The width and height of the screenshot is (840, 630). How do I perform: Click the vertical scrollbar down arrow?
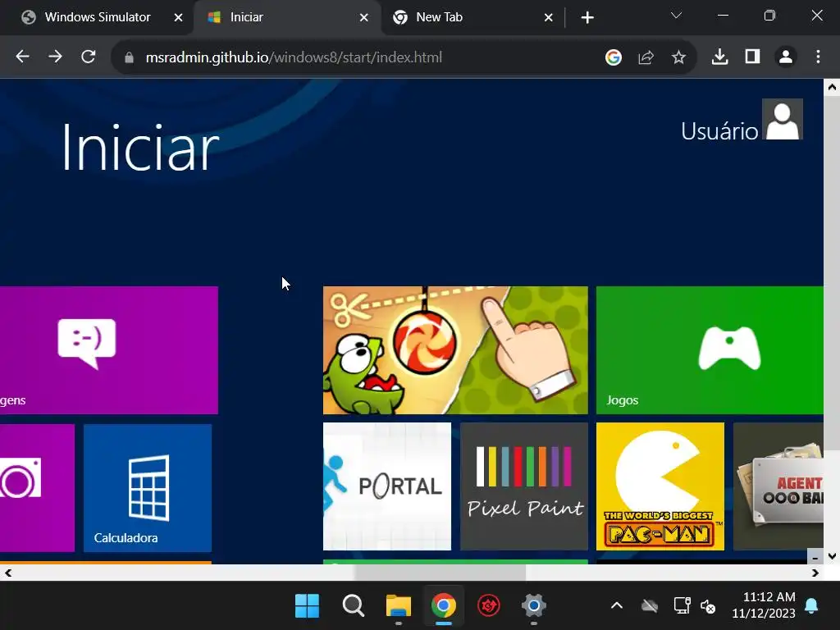[832, 556]
